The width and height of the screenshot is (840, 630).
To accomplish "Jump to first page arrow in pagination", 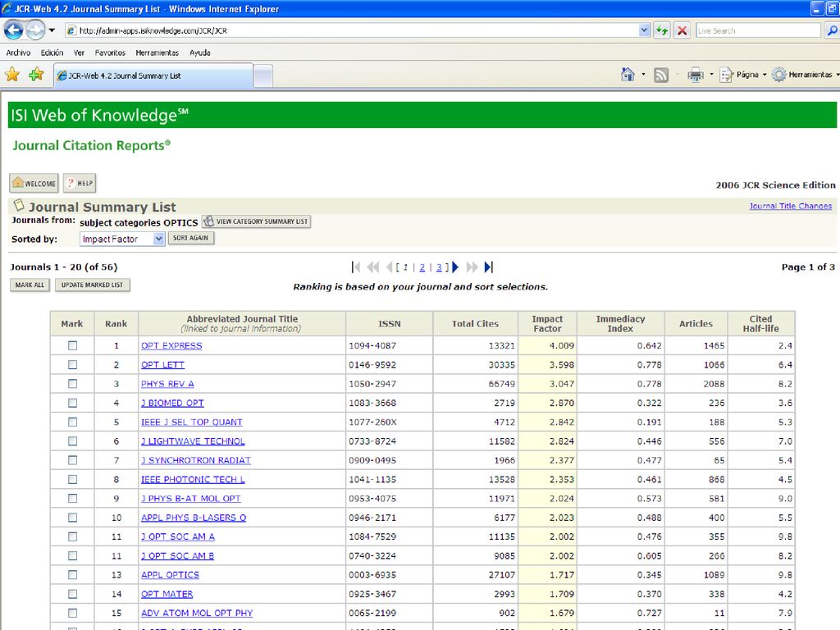I will (x=356, y=267).
